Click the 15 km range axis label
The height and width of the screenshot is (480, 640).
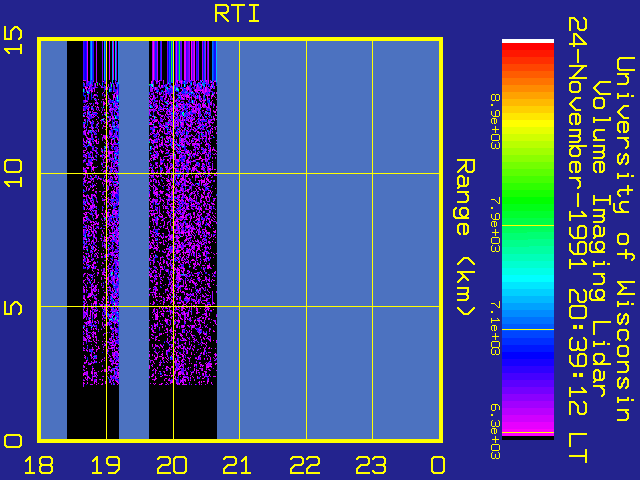pyautogui.click(x=13, y=40)
